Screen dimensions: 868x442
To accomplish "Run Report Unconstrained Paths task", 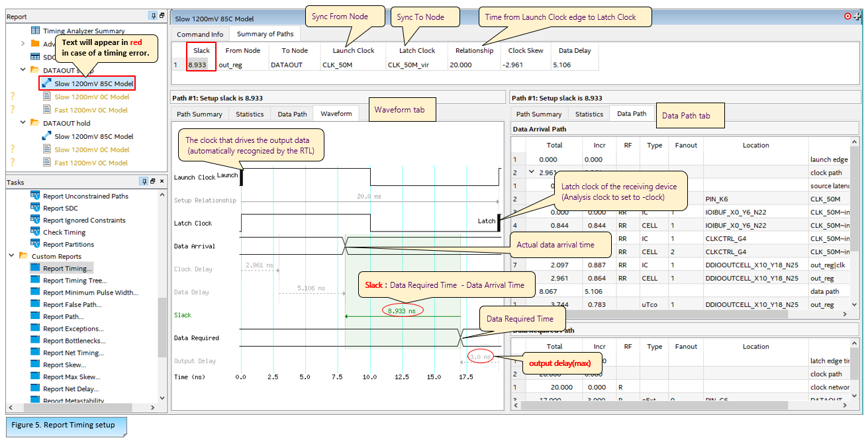I will click(x=85, y=197).
